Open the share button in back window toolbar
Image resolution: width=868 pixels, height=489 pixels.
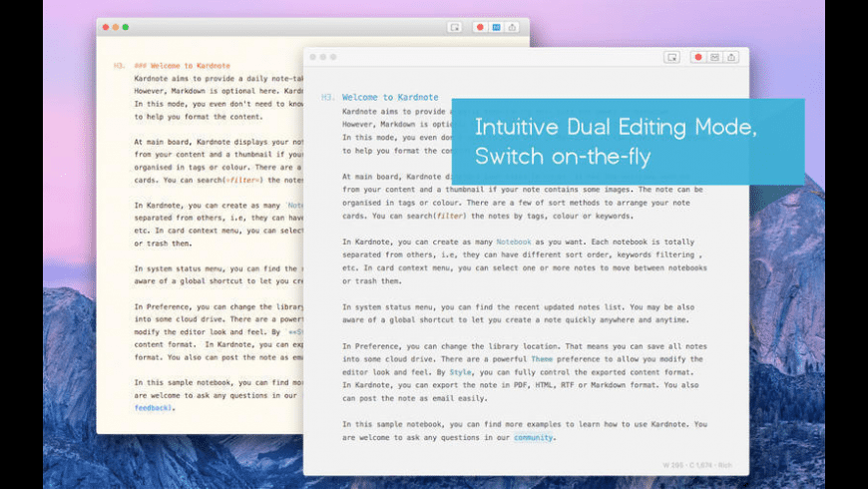tap(512, 27)
